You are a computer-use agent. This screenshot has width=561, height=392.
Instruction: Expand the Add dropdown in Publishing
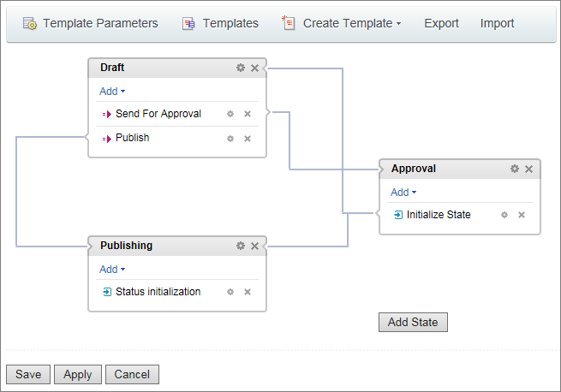pos(112,270)
